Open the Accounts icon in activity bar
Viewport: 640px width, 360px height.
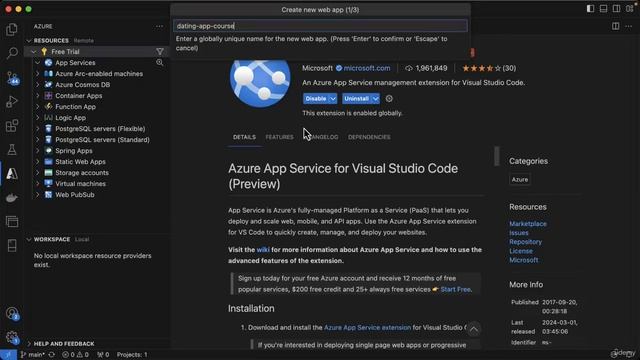pos(12,314)
